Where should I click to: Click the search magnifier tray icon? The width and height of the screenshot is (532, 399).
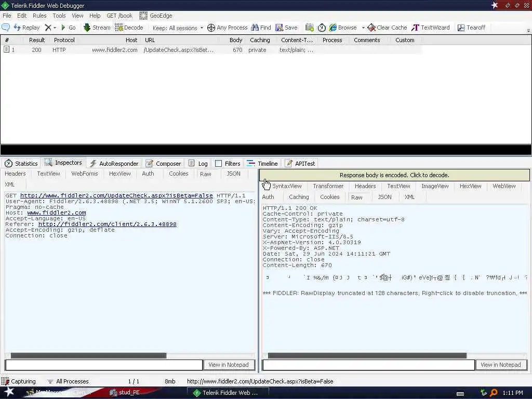(x=494, y=393)
